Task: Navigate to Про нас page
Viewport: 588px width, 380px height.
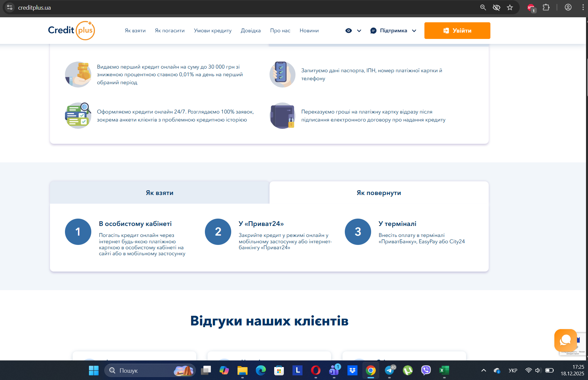Action: [x=280, y=31]
